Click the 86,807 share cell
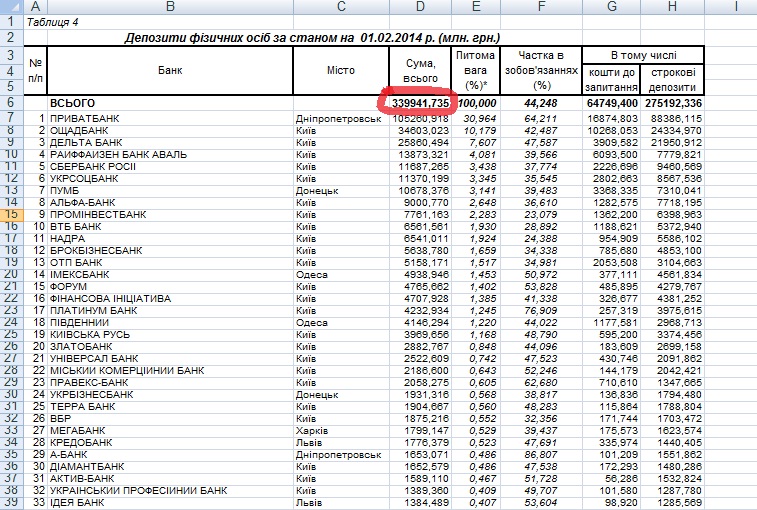The height and width of the screenshot is (510, 757). (541, 454)
